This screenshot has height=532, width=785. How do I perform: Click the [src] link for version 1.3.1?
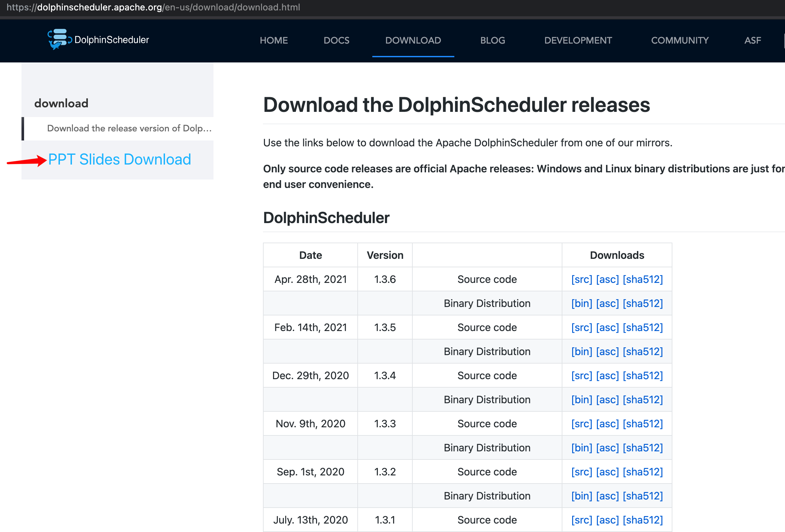(581, 520)
